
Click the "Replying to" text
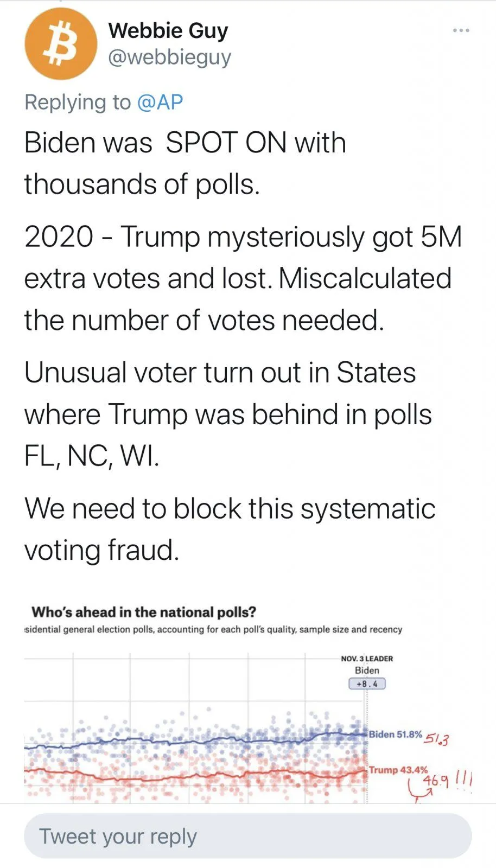click(78, 102)
